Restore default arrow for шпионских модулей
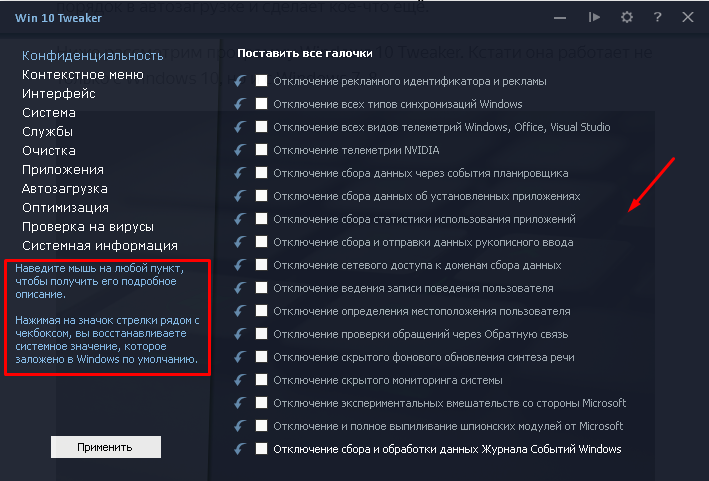The image size is (709, 481). (x=241, y=426)
